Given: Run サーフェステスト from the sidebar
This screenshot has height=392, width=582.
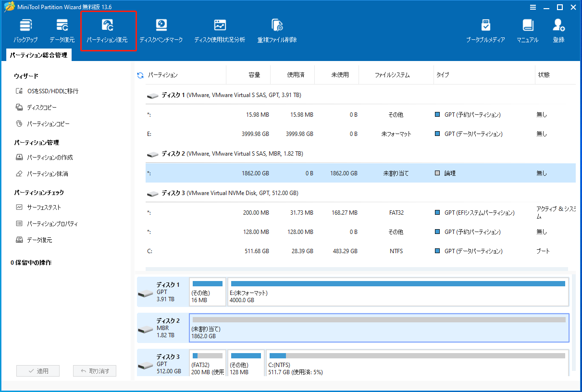Looking at the screenshot, I should 38,207.
